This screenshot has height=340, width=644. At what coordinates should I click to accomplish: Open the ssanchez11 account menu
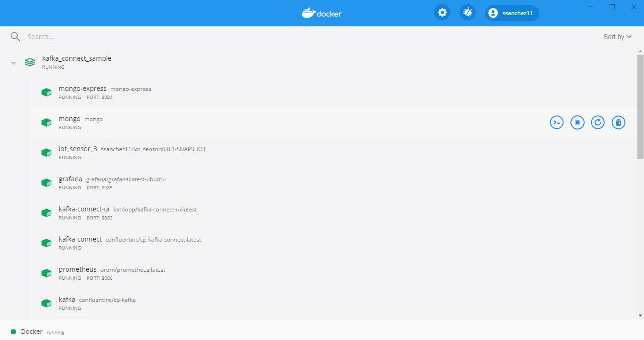click(512, 13)
